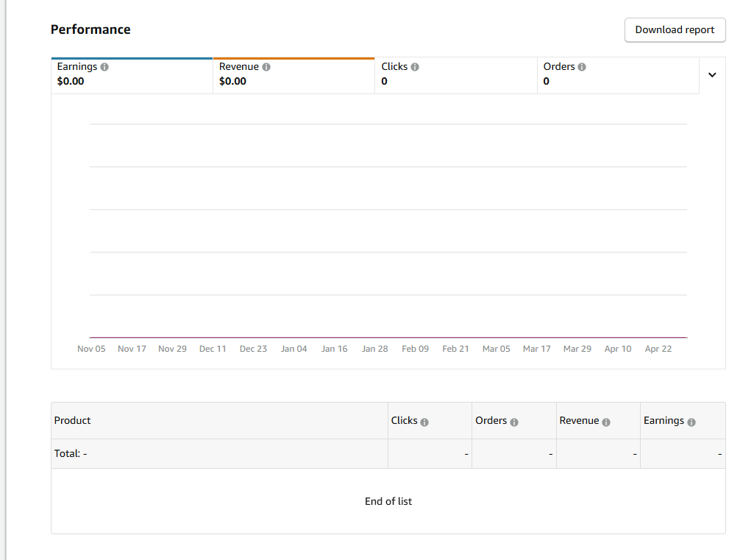Click the info icon beside Revenue metric tab
Image resolution: width=754 pixels, height=560 pixels.
(x=266, y=67)
